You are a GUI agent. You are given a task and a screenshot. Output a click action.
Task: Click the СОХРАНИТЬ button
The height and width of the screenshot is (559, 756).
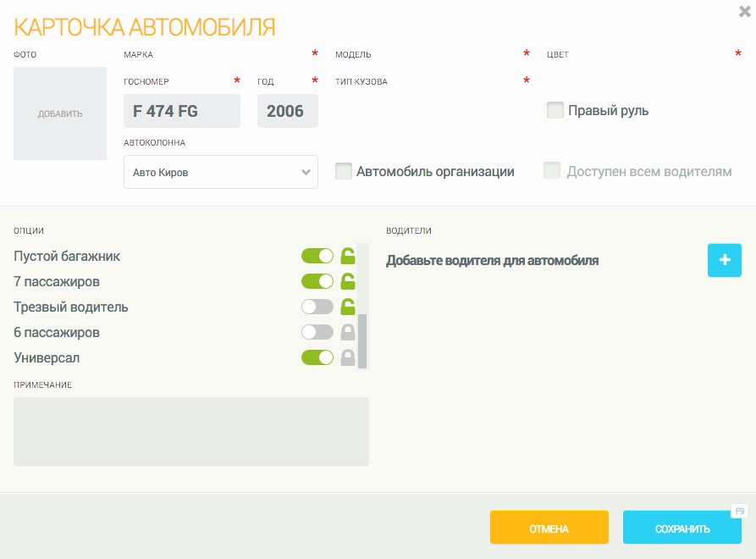[682, 528]
